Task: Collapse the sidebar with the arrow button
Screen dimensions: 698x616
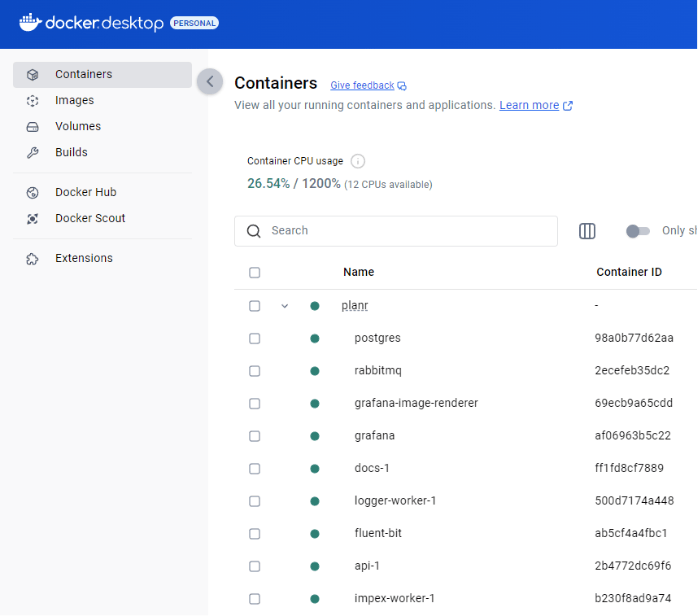Action: coord(210,82)
